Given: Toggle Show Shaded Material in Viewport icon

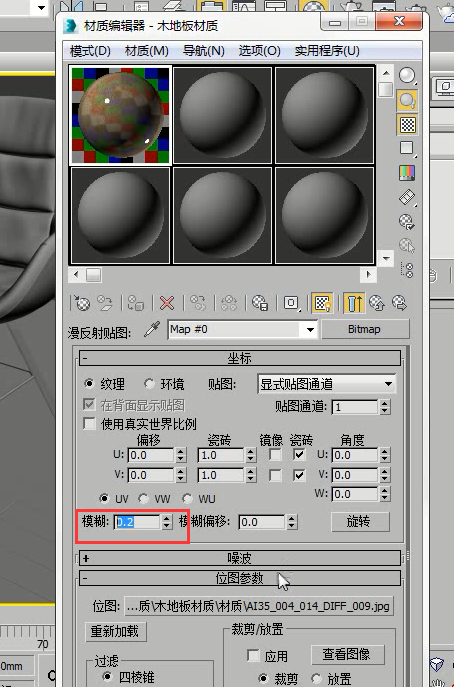Looking at the screenshot, I should (x=323, y=303).
